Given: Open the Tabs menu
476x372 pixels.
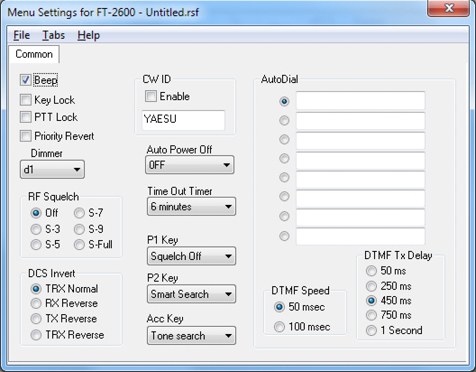Looking at the screenshot, I should pos(53,35).
